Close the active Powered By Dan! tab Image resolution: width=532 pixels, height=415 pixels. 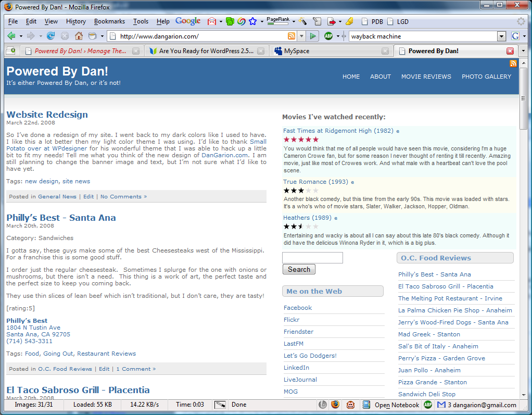coord(510,51)
